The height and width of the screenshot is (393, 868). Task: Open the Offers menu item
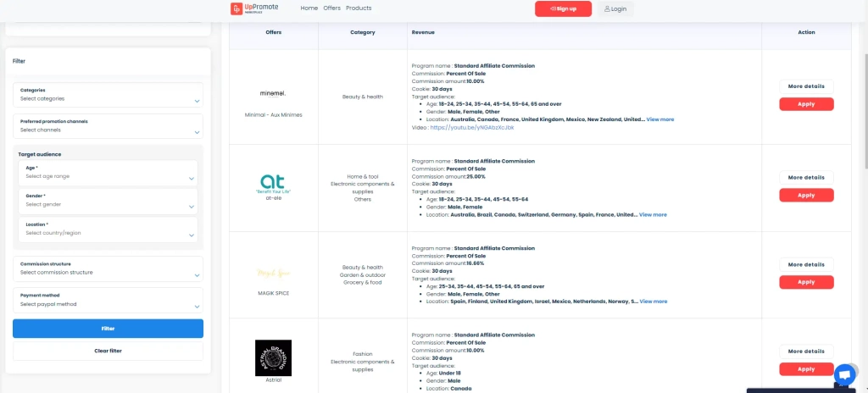[x=331, y=8]
